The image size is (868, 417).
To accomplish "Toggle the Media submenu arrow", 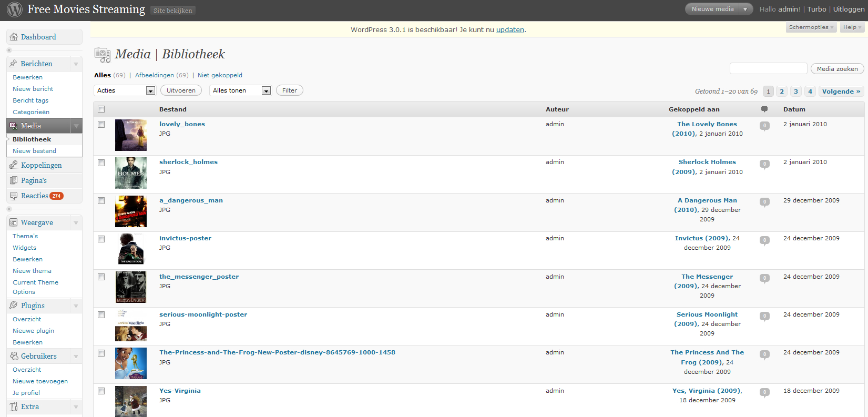I will coord(76,126).
